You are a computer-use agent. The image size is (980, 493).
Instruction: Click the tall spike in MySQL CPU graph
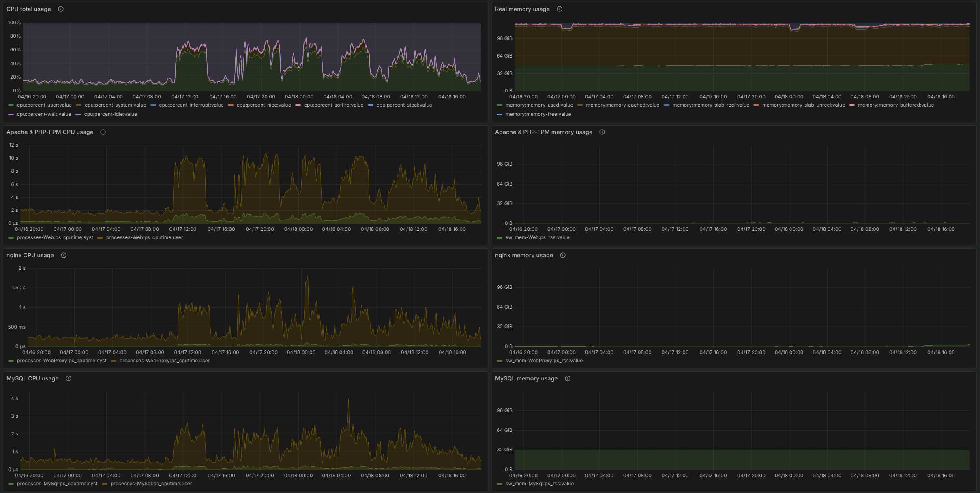coord(348,401)
